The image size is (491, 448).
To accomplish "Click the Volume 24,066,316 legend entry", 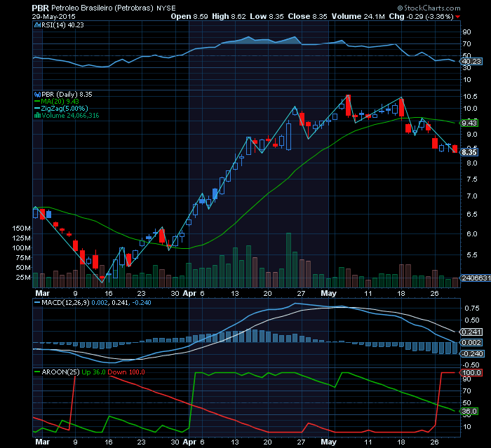I will coord(70,116).
